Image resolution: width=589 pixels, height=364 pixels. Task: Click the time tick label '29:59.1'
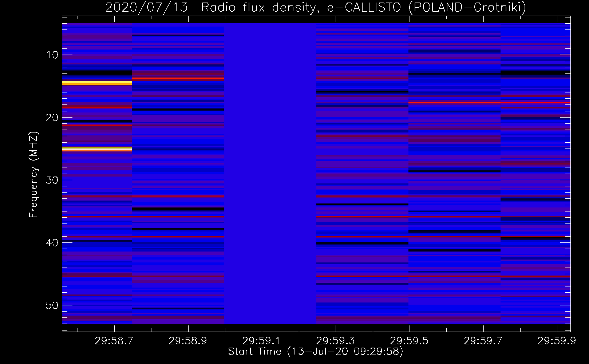pos(261,341)
